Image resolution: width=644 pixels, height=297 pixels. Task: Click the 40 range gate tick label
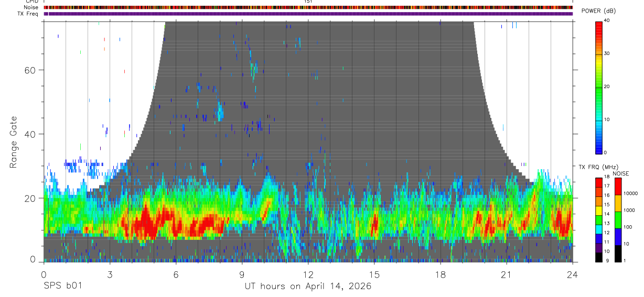(x=30, y=134)
